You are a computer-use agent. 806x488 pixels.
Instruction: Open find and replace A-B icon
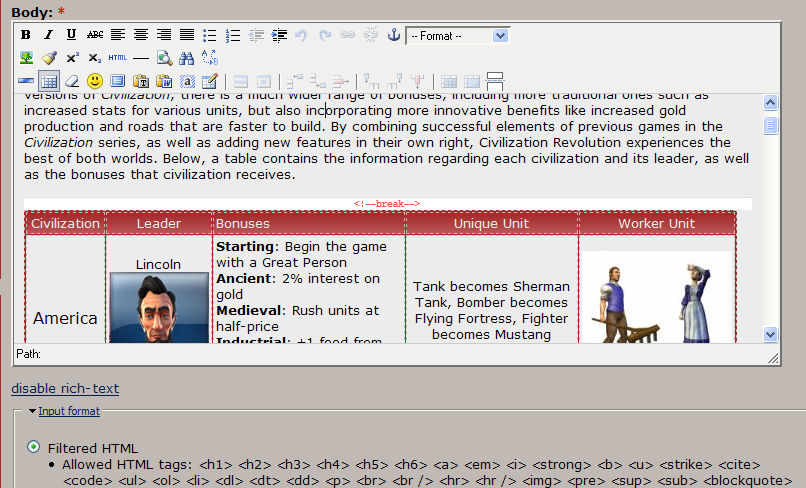point(210,58)
